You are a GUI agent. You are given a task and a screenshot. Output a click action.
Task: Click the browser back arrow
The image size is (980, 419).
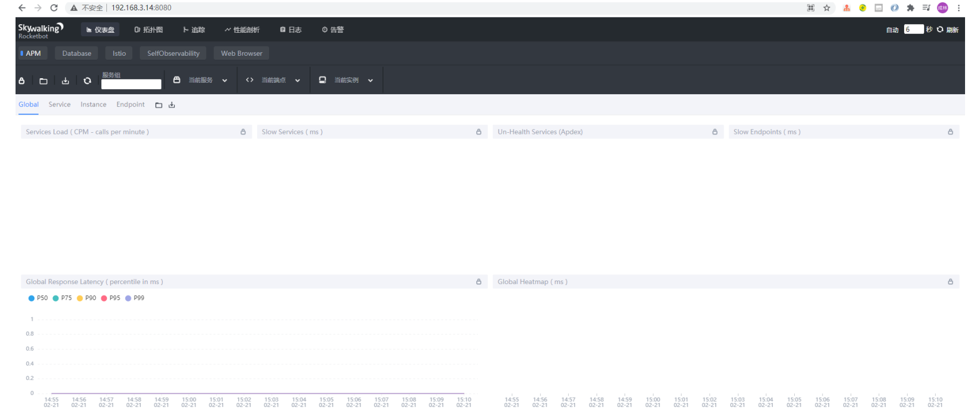click(x=22, y=8)
